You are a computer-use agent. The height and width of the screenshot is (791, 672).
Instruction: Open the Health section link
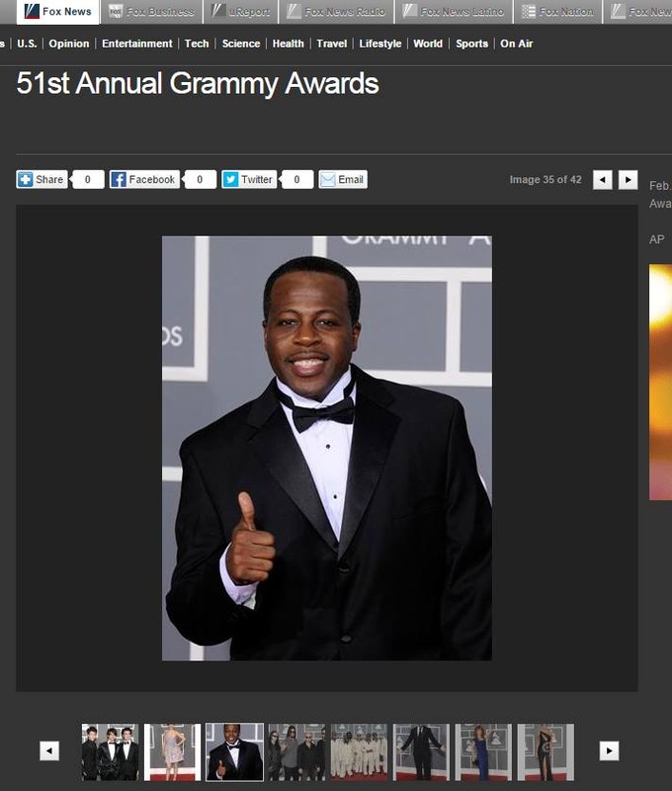point(288,44)
